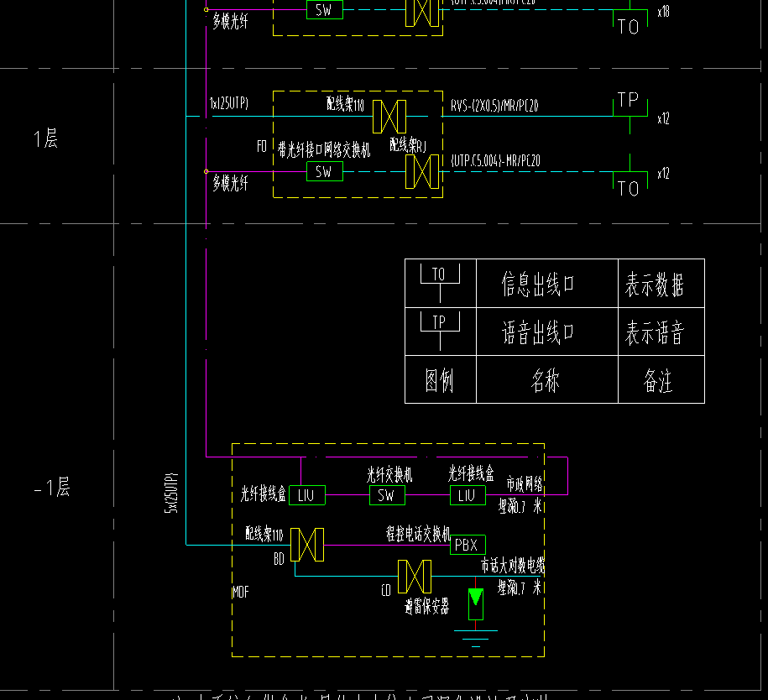This screenshot has height=700, width=768.
Task: Select the PBX telephone exchange box
Action: click(x=468, y=545)
